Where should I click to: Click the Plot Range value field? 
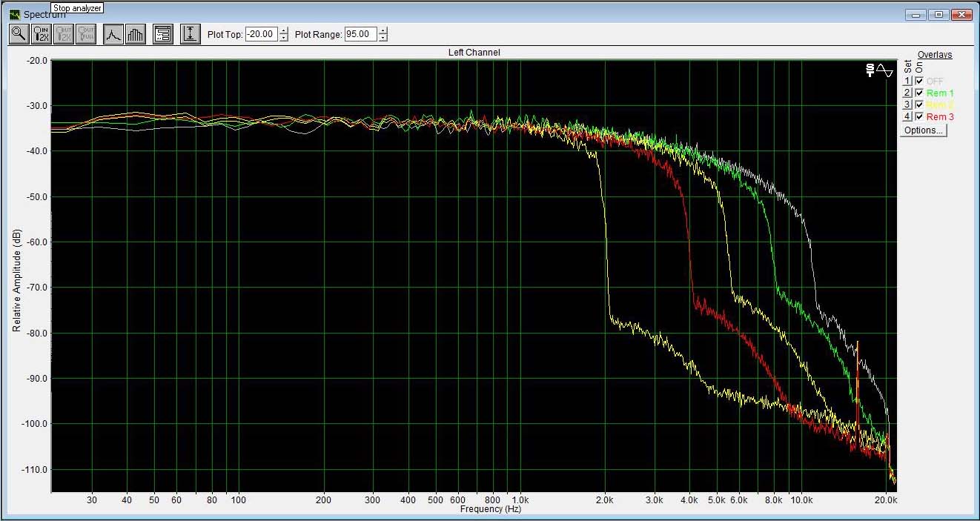point(360,34)
